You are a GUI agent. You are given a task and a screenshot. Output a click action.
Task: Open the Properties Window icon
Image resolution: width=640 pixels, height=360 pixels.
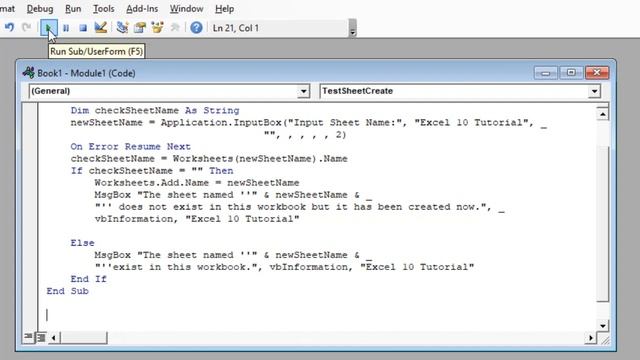[140, 28]
